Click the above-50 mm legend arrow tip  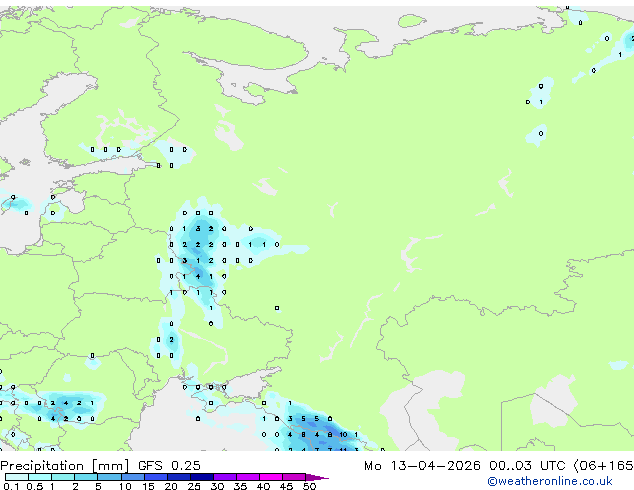[x=317, y=478]
